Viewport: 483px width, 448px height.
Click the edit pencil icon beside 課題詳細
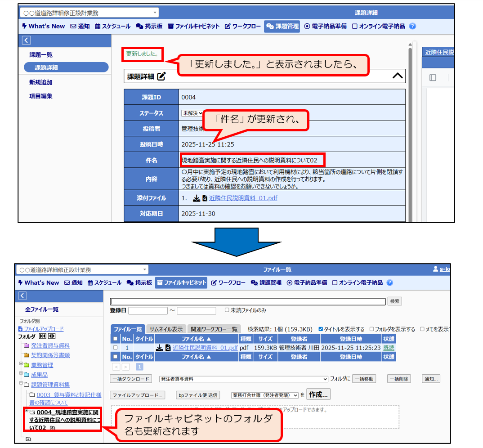(161, 76)
